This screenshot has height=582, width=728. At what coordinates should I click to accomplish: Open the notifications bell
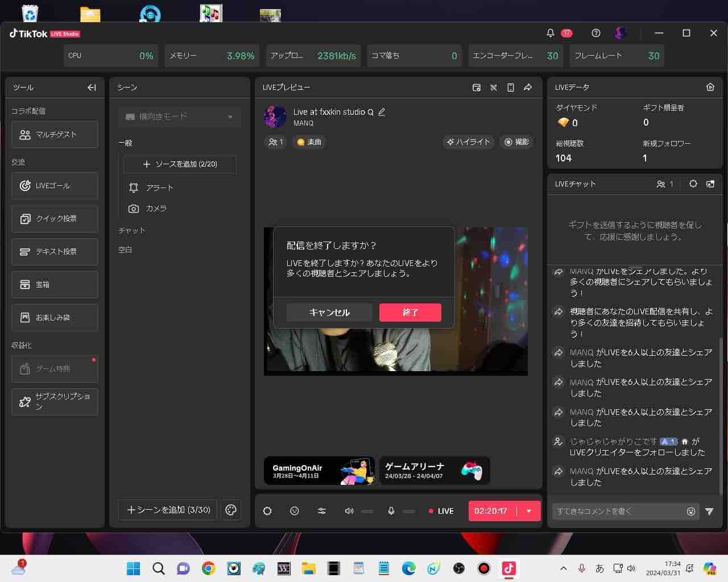550,33
